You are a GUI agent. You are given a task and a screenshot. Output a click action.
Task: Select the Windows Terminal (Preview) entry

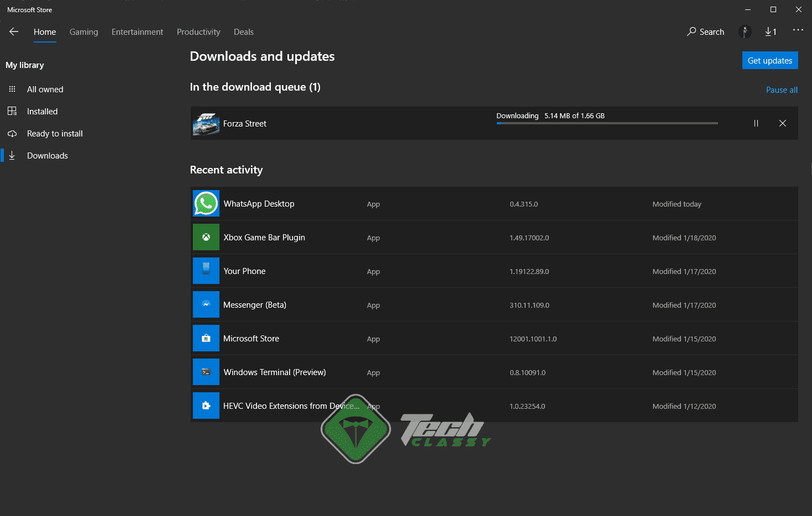[x=274, y=372]
